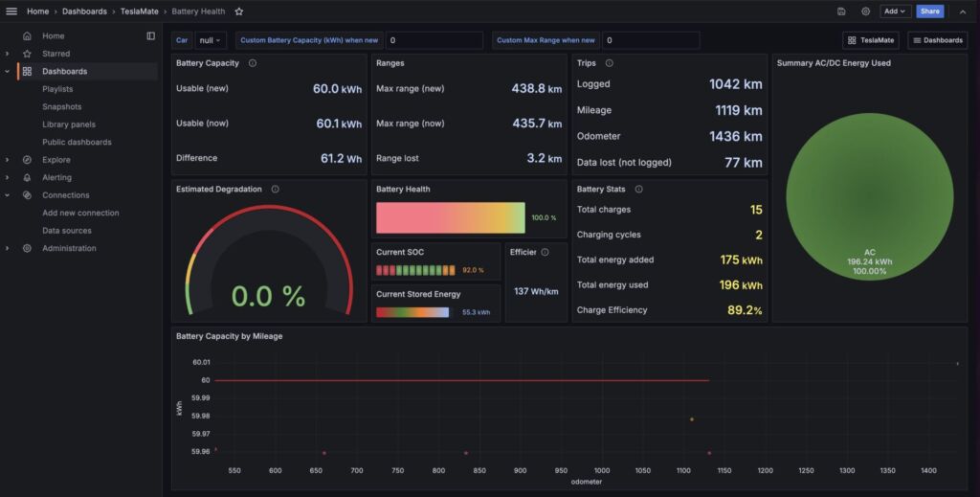Click the Custom Max Range input field
This screenshot has width=980, height=497.
651,40
